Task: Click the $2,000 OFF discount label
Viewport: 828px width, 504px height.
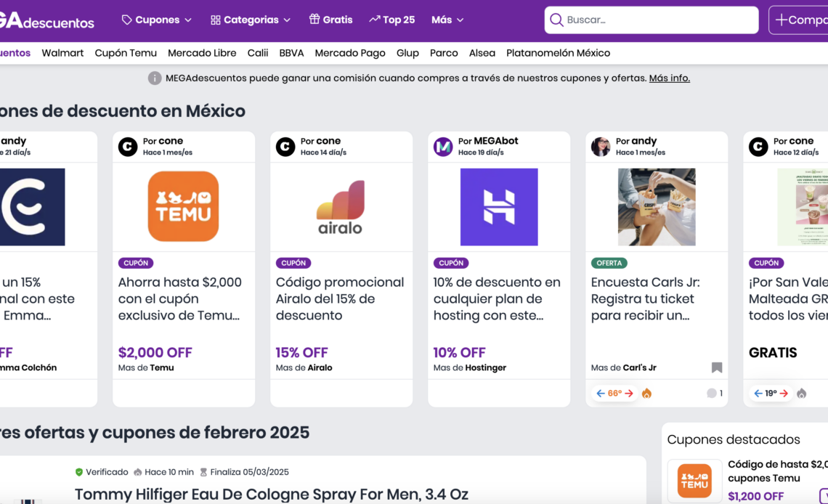Action: tap(155, 352)
